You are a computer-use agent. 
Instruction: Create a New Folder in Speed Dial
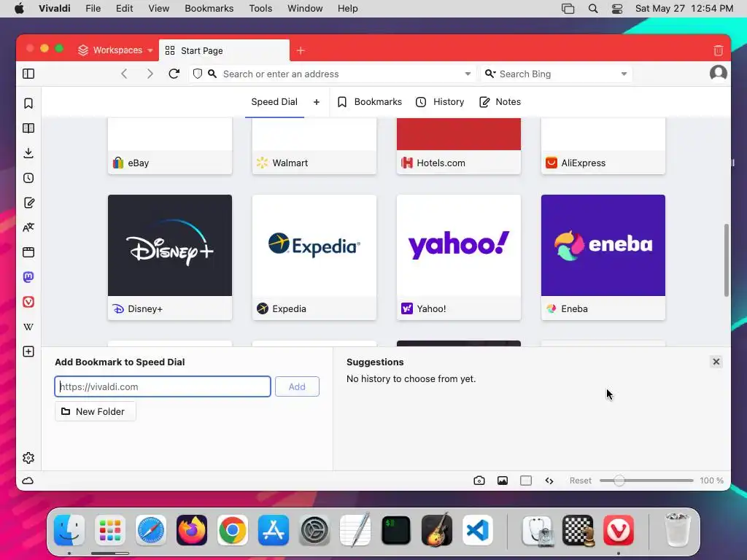[96, 411]
